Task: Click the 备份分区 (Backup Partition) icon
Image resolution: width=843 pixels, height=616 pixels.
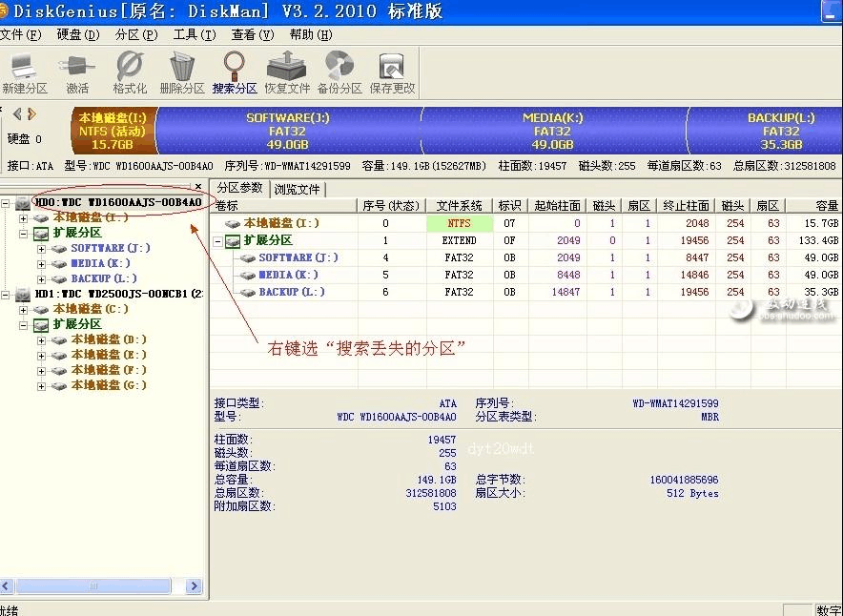Action: (339, 72)
